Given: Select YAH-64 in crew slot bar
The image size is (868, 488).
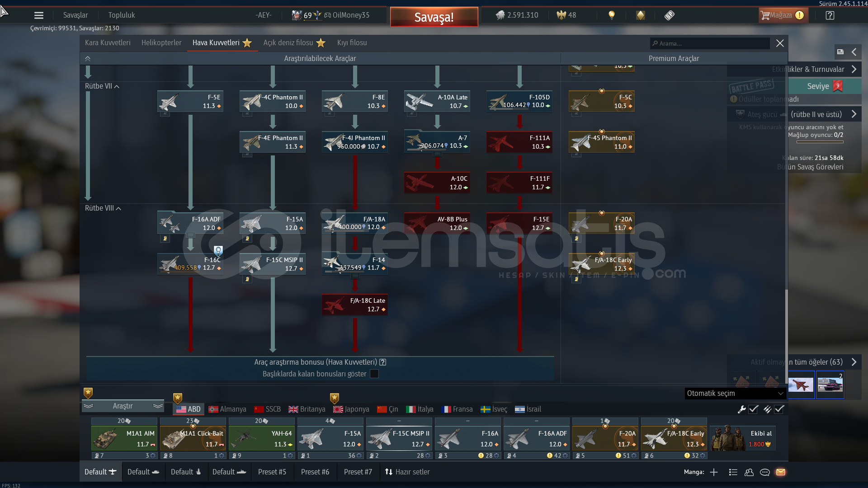Looking at the screenshot, I should pyautogui.click(x=262, y=439).
